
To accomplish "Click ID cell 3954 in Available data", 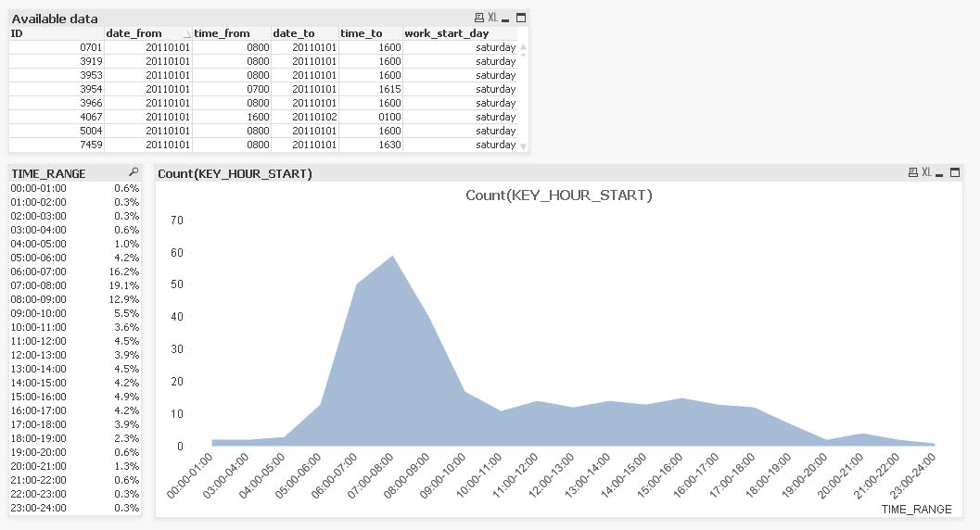I will tap(57, 89).
